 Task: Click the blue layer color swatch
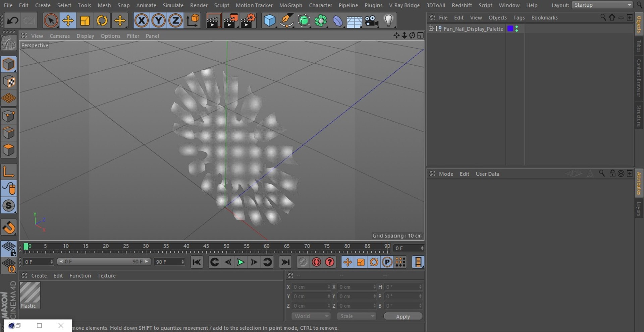510,28
